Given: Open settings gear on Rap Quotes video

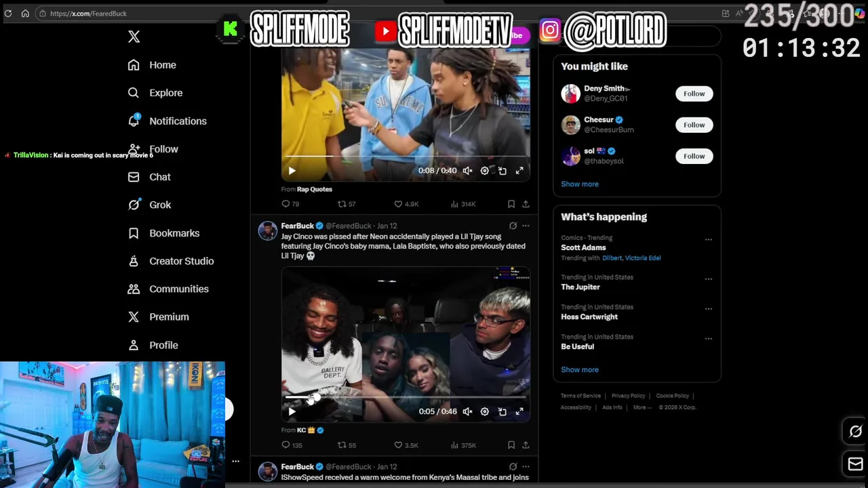Looking at the screenshot, I should tap(484, 171).
